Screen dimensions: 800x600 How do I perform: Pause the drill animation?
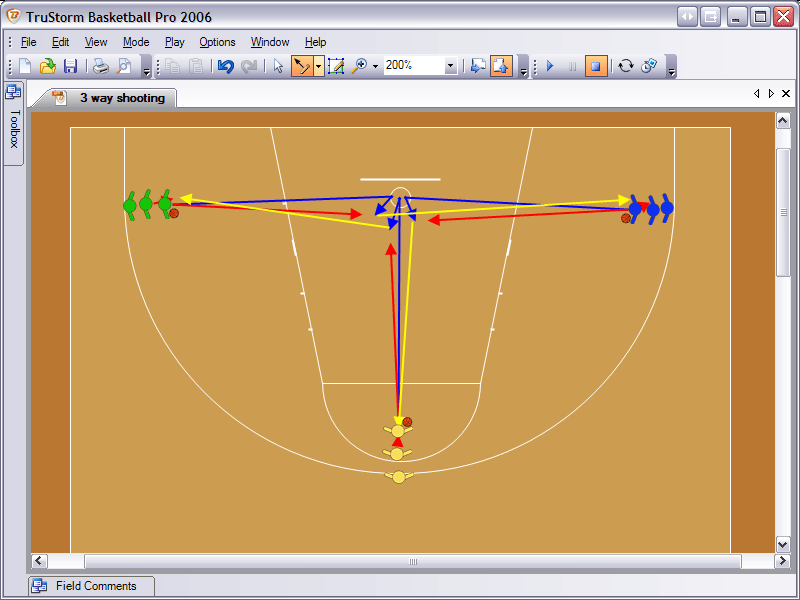tap(571, 66)
